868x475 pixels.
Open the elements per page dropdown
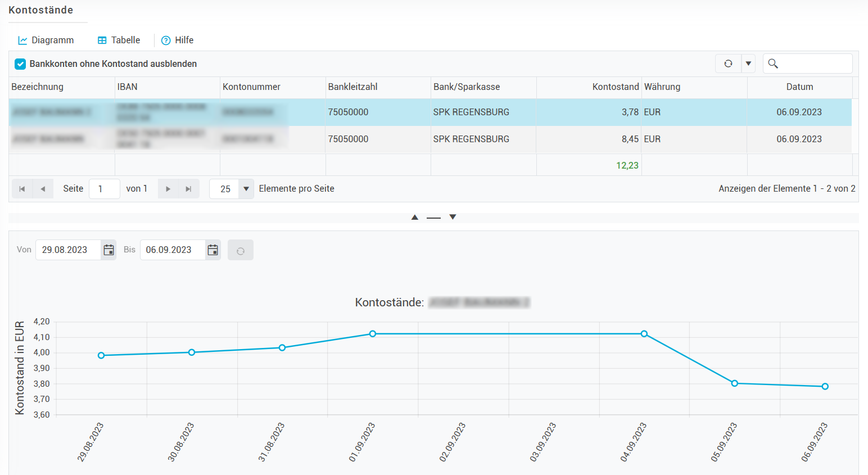tap(246, 189)
